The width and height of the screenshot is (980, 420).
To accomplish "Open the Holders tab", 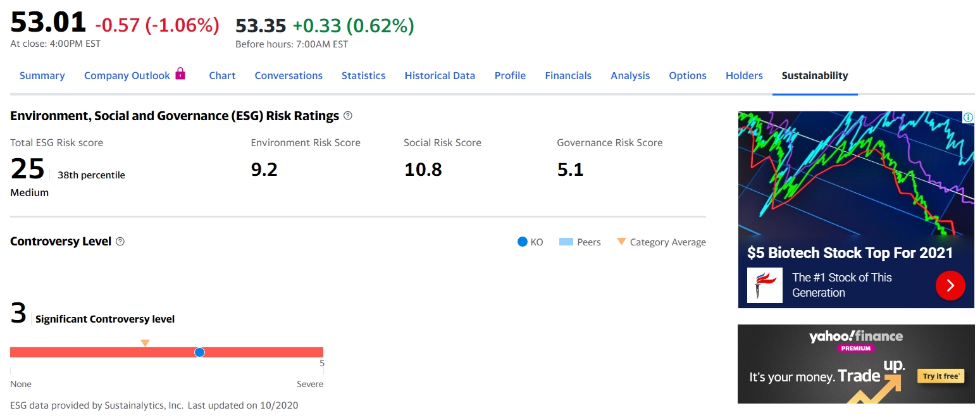I will click(x=744, y=75).
